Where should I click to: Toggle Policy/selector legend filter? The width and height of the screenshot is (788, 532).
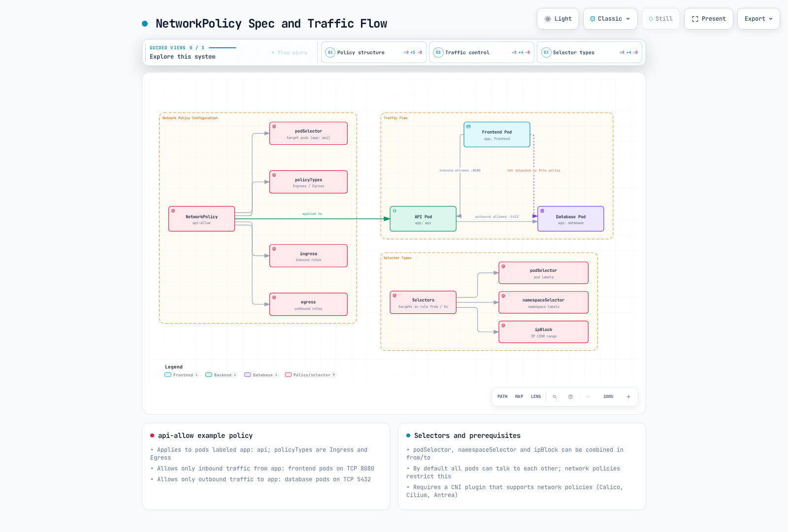click(x=311, y=375)
